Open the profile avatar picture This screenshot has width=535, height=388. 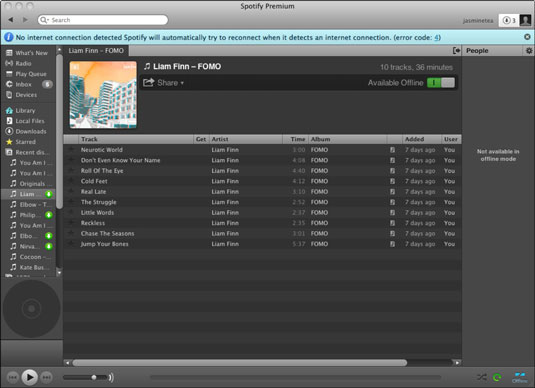click(x=525, y=20)
